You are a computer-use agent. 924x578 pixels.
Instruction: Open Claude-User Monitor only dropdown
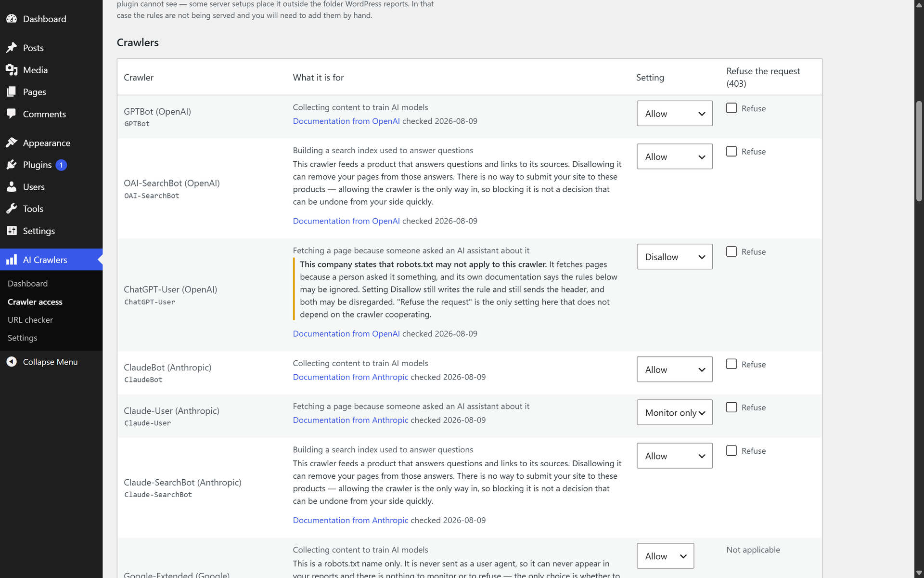675,413
